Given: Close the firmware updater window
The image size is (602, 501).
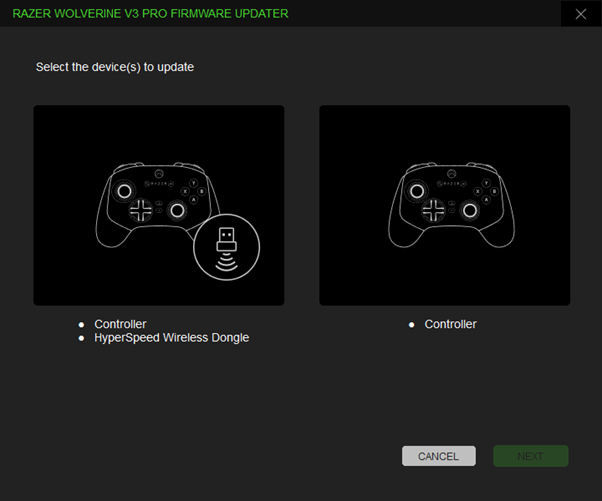Looking at the screenshot, I should [x=581, y=14].
